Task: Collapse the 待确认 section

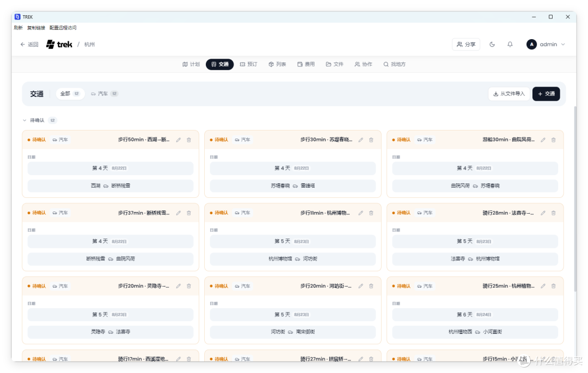Action: 24,120
